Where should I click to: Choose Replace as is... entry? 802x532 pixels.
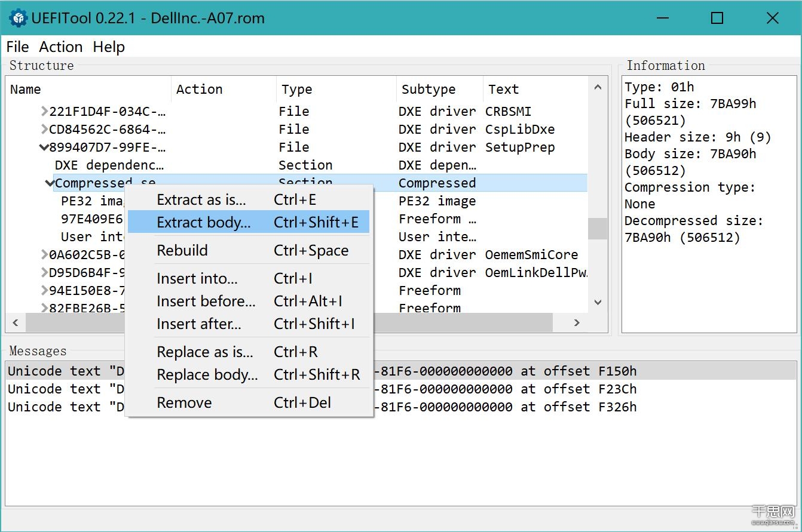pos(204,352)
